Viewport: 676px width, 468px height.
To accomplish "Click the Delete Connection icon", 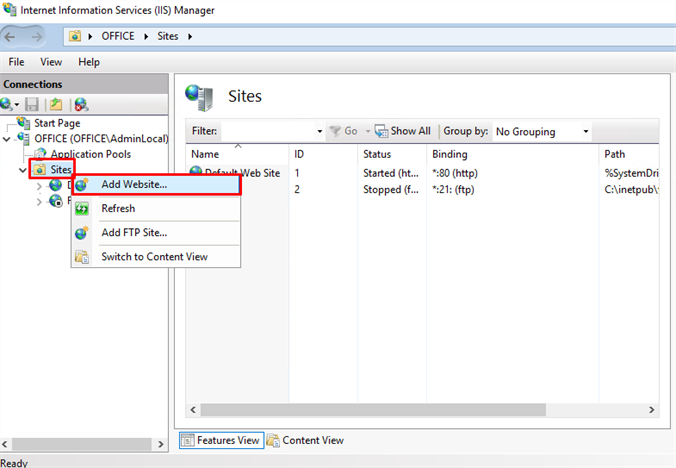I will click(x=81, y=104).
